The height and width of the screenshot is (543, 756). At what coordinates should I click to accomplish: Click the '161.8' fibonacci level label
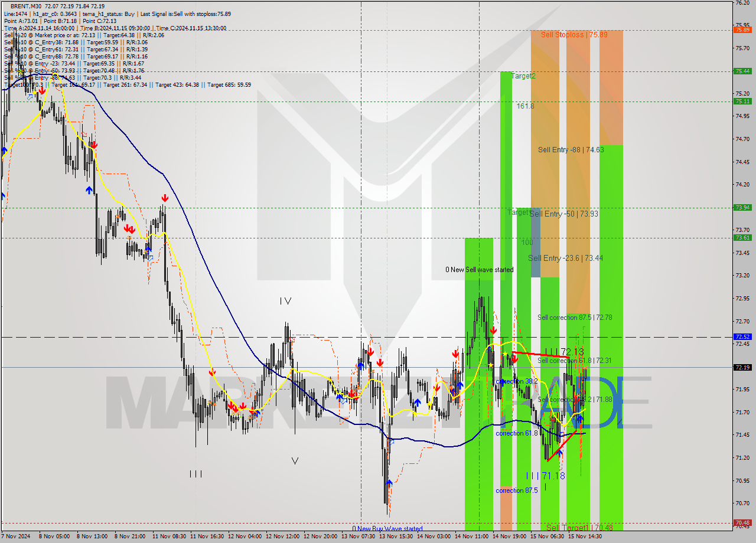click(x=525, y=106)
